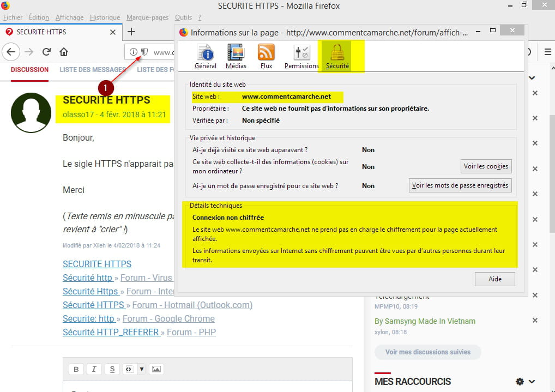Screen dimensions: 555x392
Task: Expand the code dropdown arrow
Action: (x=141, y=369)
